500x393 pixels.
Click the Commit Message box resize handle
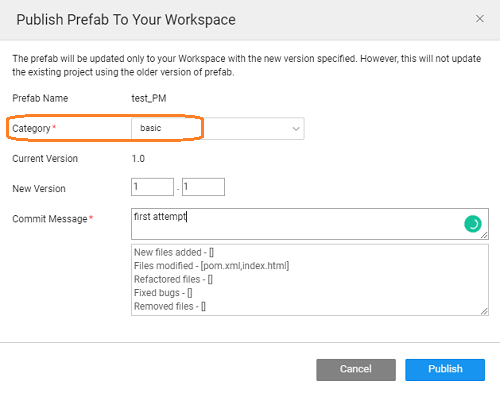pyautogui.click(x=484, y=235)
